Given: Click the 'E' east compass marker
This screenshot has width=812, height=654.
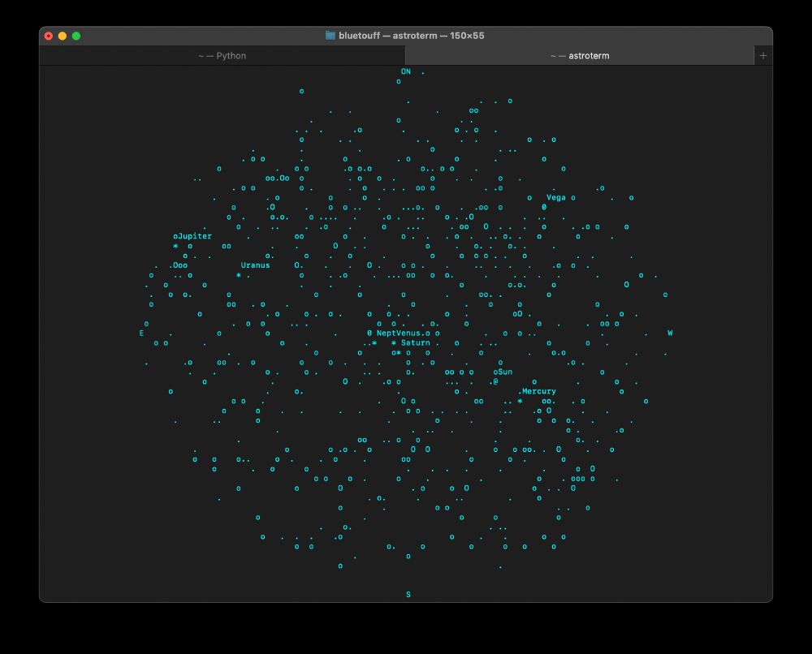Looking at the screenshot, I should pyautogui.click(x=141, y=333).
